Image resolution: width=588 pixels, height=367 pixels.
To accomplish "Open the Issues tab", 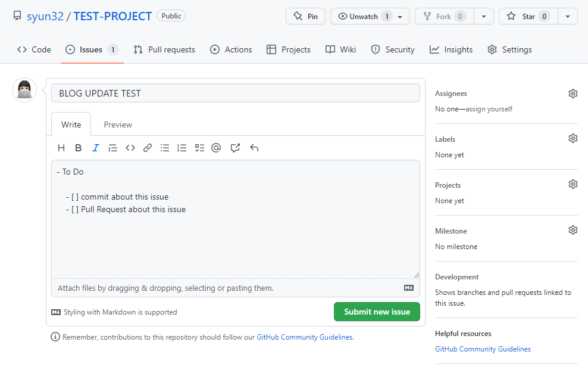I will pos(92,49).
